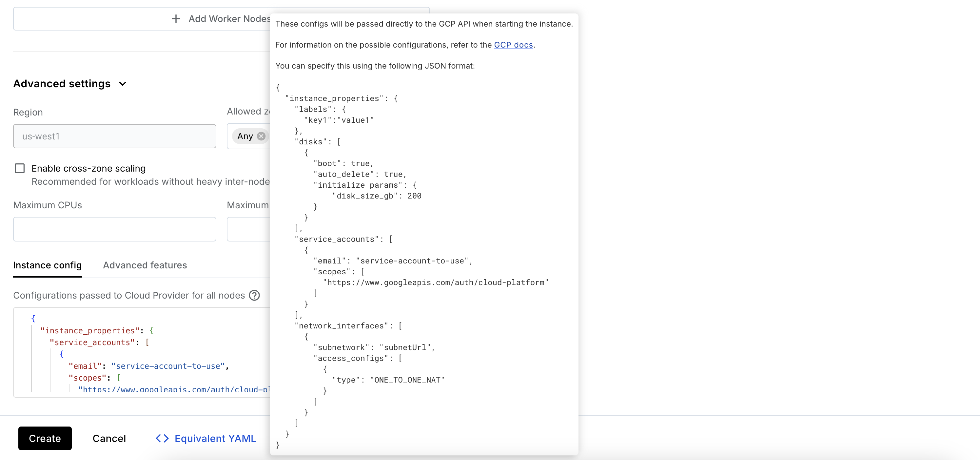This screenshot has height=460, width=980.
Task: Switch to Advanced features tab
Action: (x=145, y=265)
